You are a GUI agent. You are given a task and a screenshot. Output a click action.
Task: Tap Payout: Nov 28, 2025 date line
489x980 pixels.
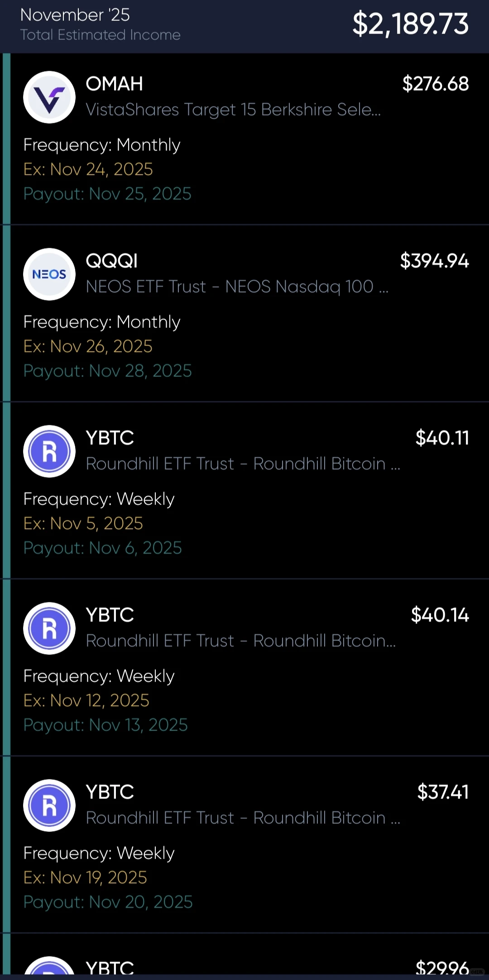click(107, 371)
